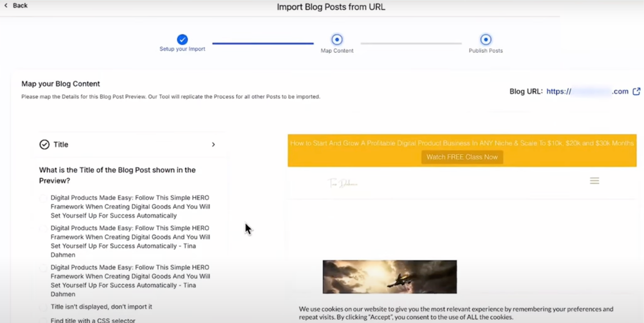Viewport: 644px width, 323px height.
Task: Select "Find title with a CSS selector" option
Action: [43, 320]
